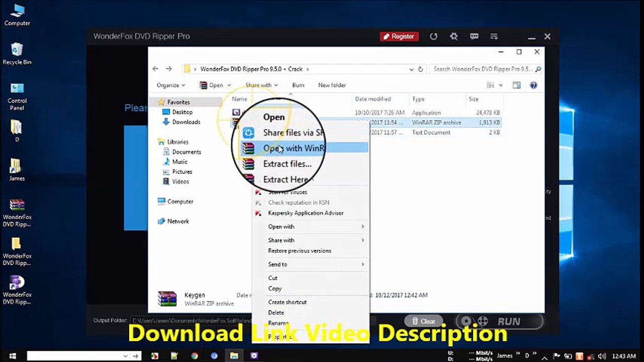Expand the Organize dropdown
The height and width of the screenshot is (362, 644).
[x=171, y=85]
